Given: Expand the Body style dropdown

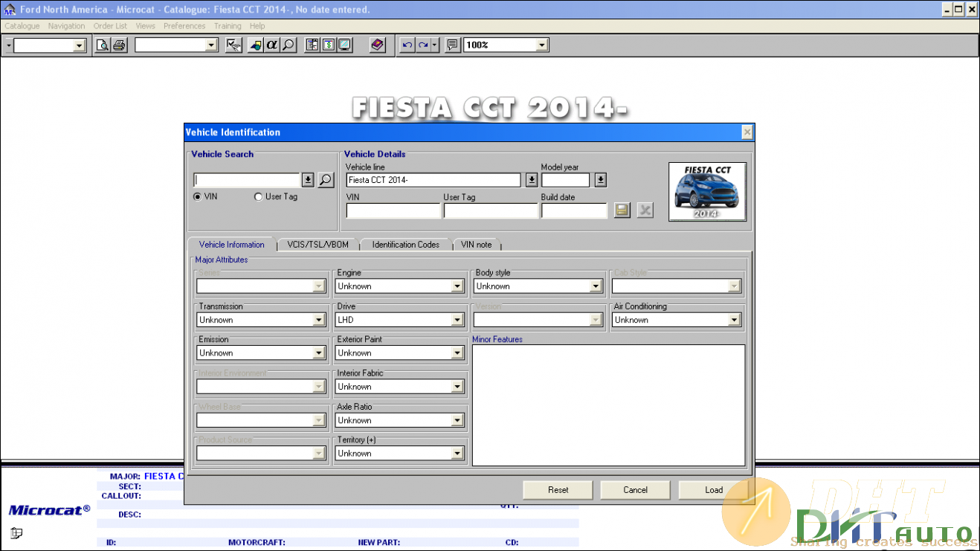Looking at the screenshot, I should [596, 286].
